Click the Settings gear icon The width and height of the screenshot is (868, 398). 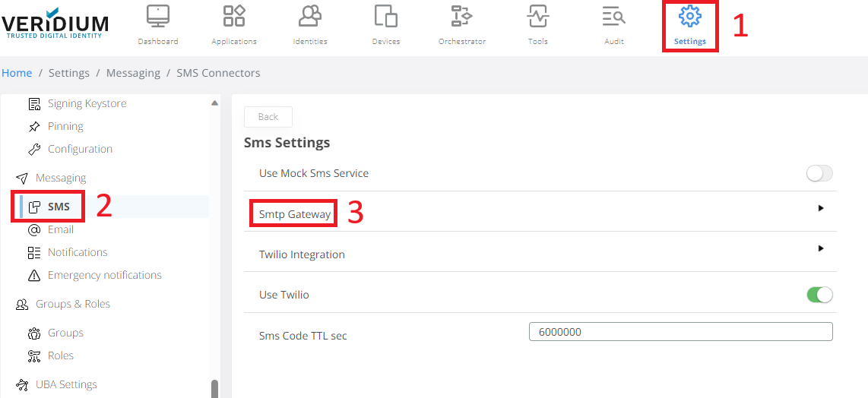pos(689,17)
